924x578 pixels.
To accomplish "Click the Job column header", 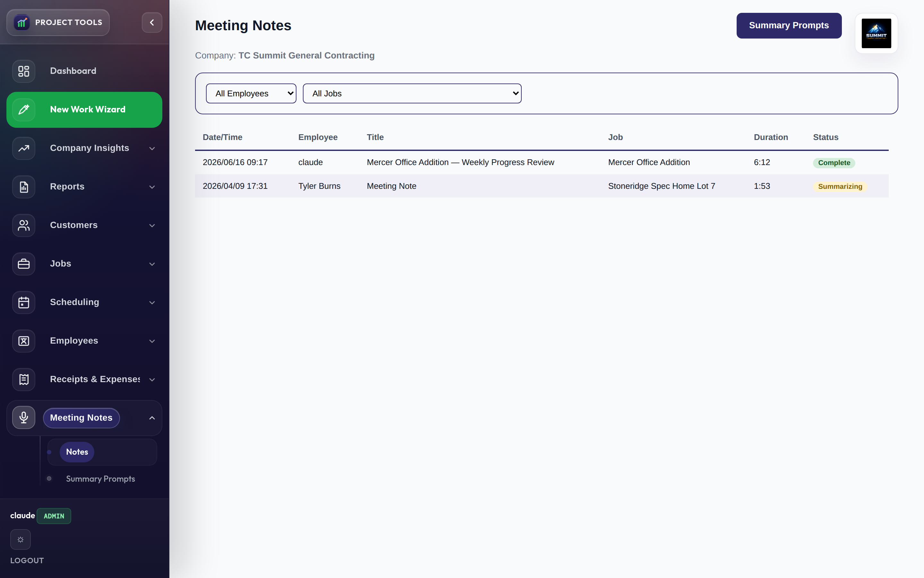I will pos(615,137).
